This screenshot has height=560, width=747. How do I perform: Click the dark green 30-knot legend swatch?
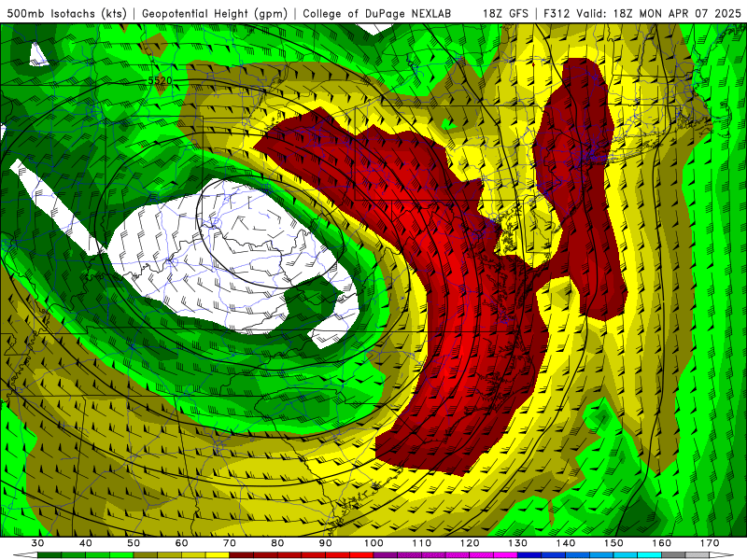coord(49,555)
